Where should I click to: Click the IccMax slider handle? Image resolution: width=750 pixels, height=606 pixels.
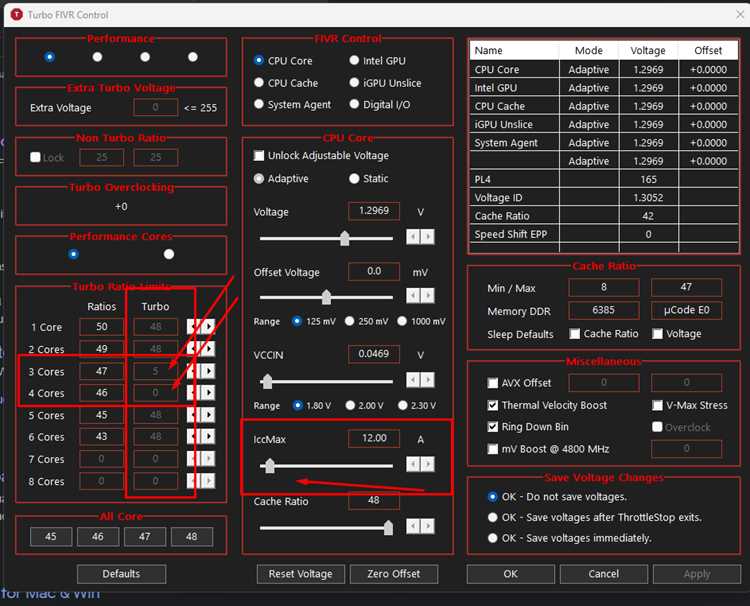(x=270, y=465)
